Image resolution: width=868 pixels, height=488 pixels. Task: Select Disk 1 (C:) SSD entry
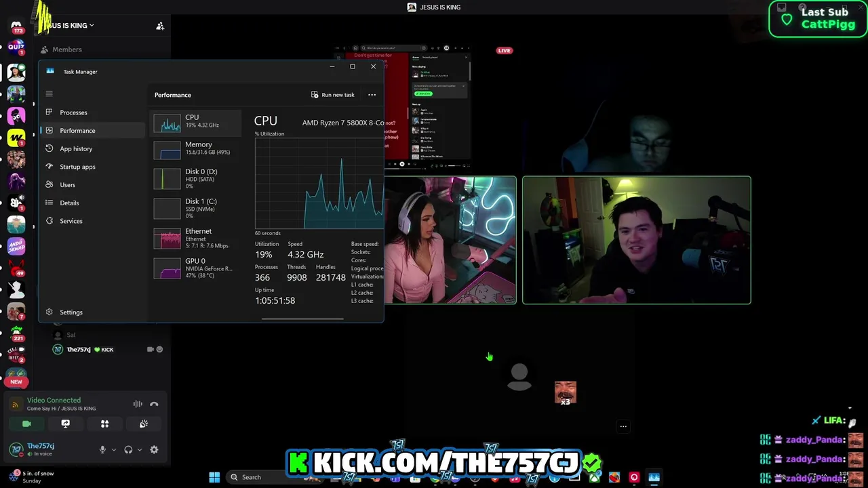pyautogui.click(x=196, y=208)
